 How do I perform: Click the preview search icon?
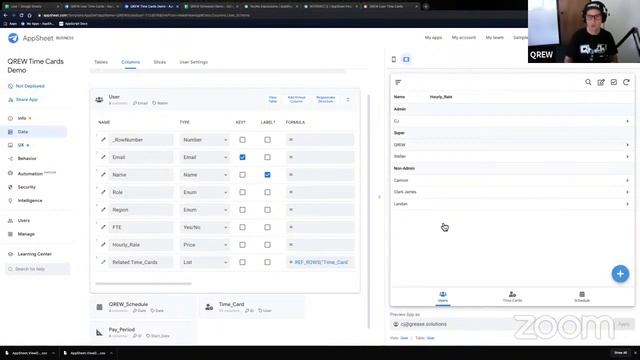pyautogui.click(x=588, y=82)
